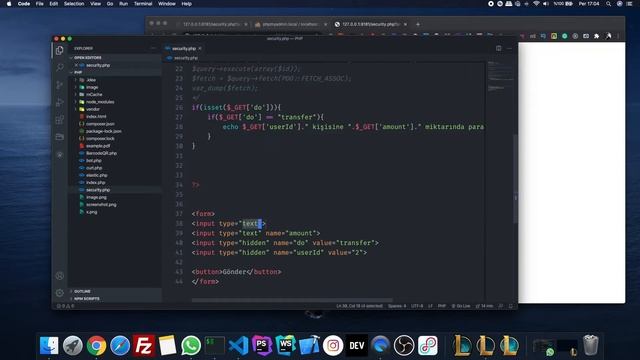Switch to first browser tab behind VS Code
This screenshot has width=640, height=360.
click(x=212, y=24)
